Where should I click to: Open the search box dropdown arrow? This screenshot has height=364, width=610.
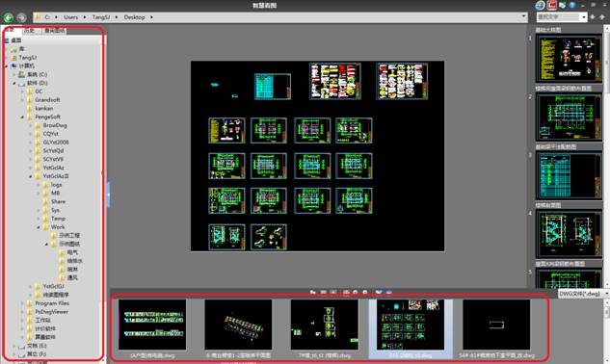(x=584, y=17)
